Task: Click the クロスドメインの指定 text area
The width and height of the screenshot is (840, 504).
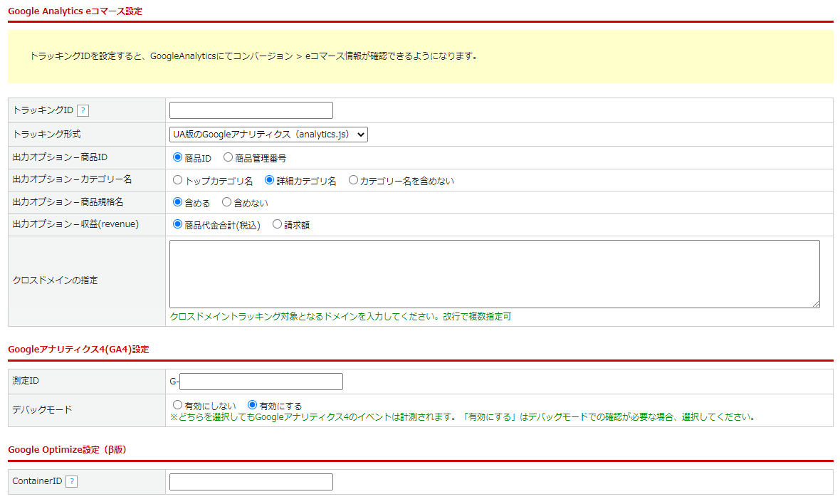Action: 494,274
